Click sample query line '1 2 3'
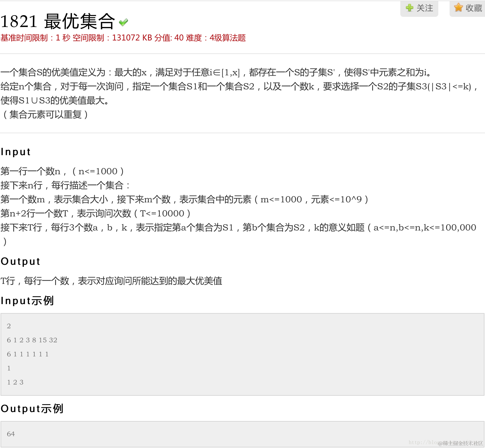Viewport: 485px width, 448px height. click(x=15, y=382)
